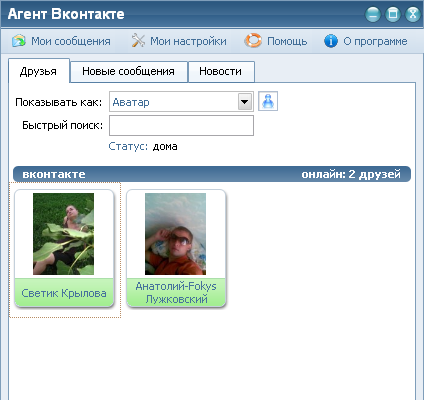The image size is (424, 400).
Task: Minimize the Агент Вконтакте window
Action: [x=372, y=14]
